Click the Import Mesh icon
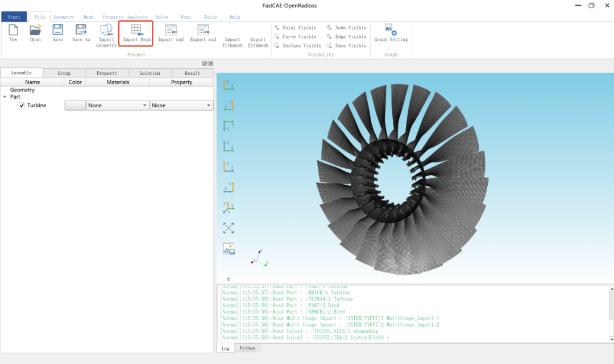614x364 pixels. pyautogui.click(x=136, y=30)
